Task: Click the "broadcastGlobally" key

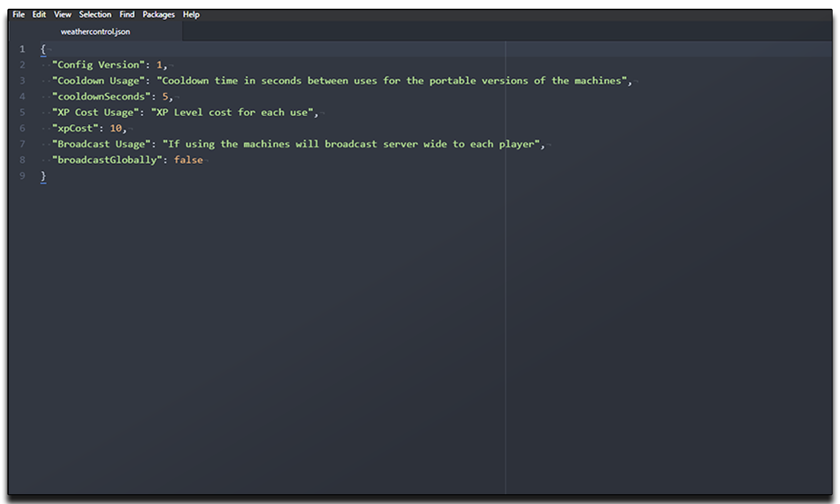Action: click(107, 160)
